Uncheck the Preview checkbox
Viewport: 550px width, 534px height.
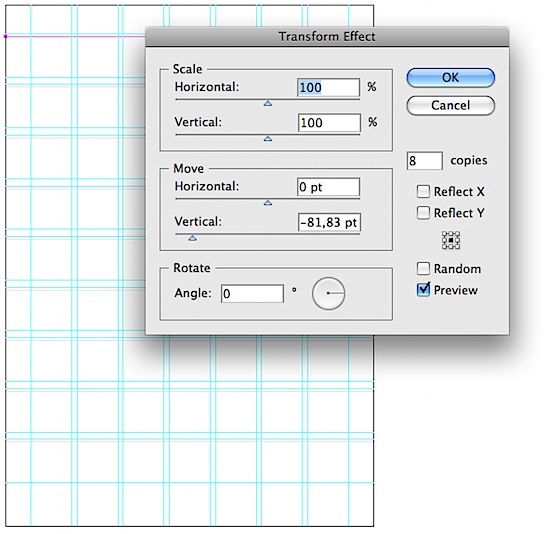coord(423,289)
